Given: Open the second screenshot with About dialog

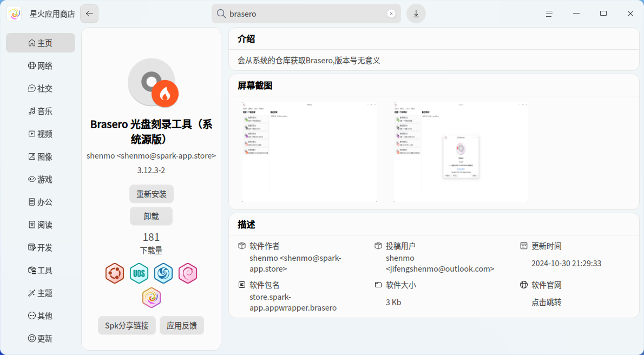Looking at the screenshot, I should [x=461, y=152].
